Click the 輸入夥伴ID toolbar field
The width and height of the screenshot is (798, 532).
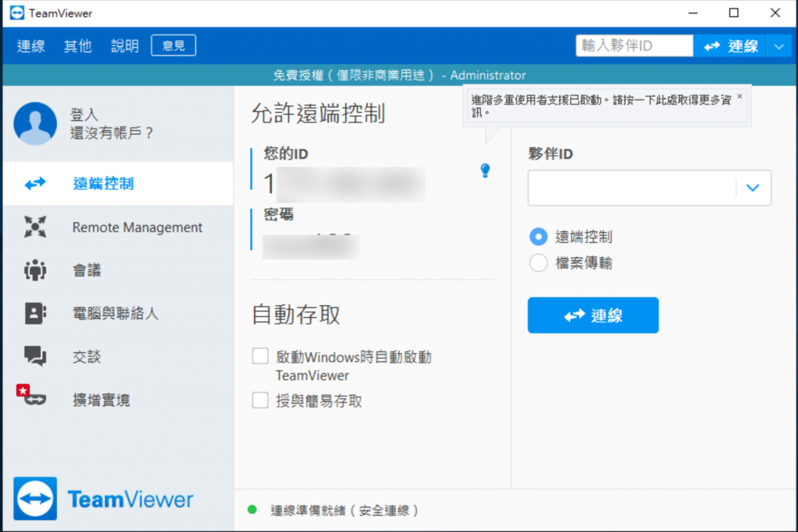(634, 46)
